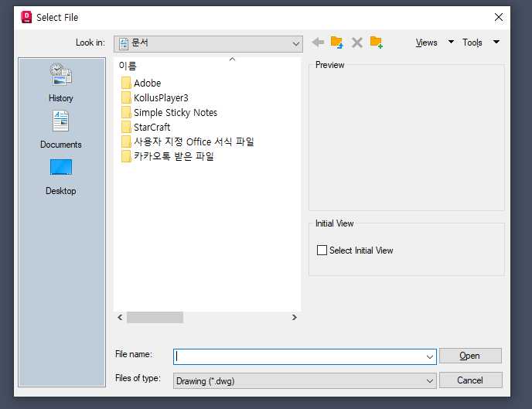Click the StarCraft folder icon
Viewport: 532px width, 409px height.
[126, 127]
